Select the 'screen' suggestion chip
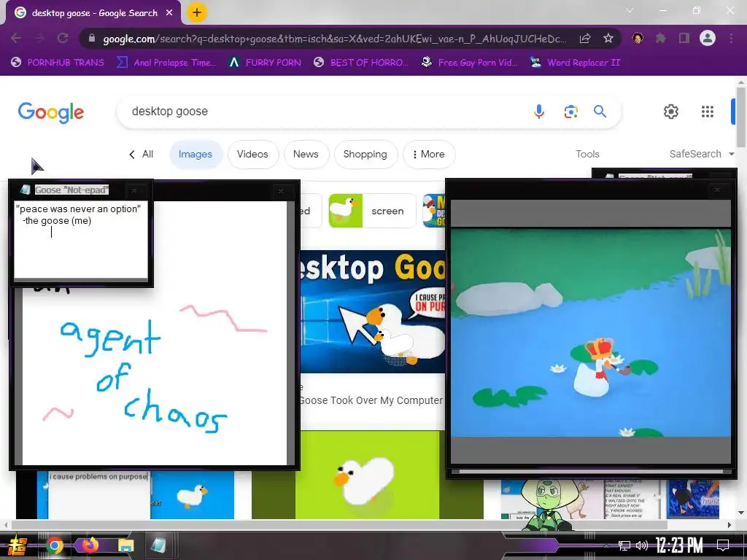The height and width of the screenshot is (560, 747). 372,211
